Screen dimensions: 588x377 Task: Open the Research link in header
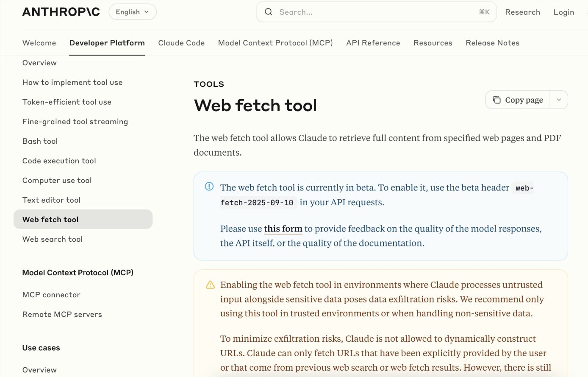pyautogui.click(x=522, y=12)
